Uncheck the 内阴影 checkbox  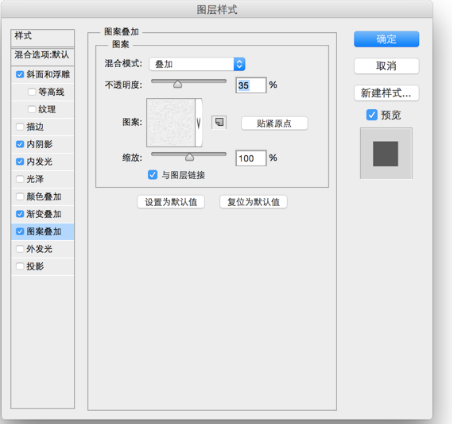pos(20,144)
